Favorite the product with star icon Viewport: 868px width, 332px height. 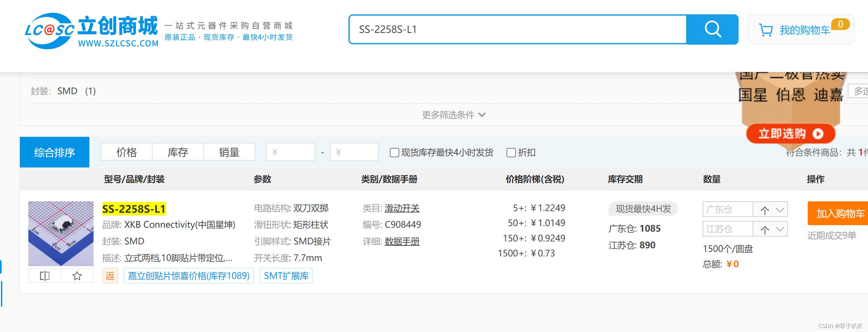pyautogui.click(x=77, y=276)
